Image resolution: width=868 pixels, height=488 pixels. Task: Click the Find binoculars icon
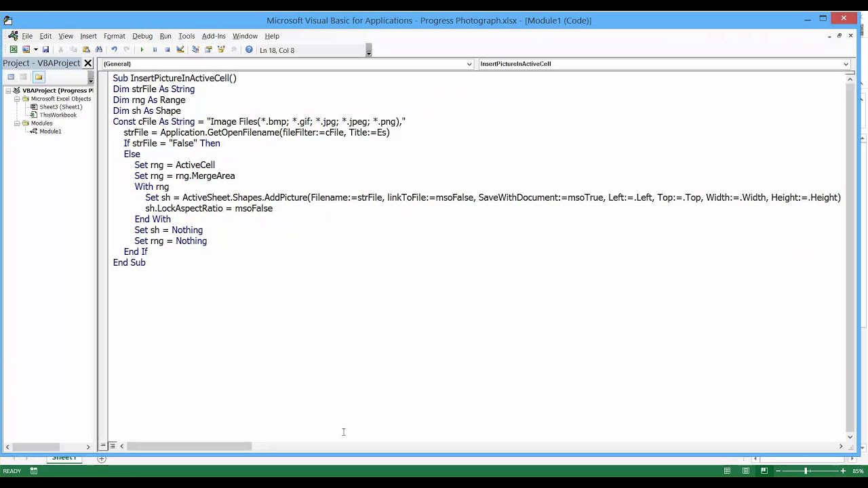99,49
